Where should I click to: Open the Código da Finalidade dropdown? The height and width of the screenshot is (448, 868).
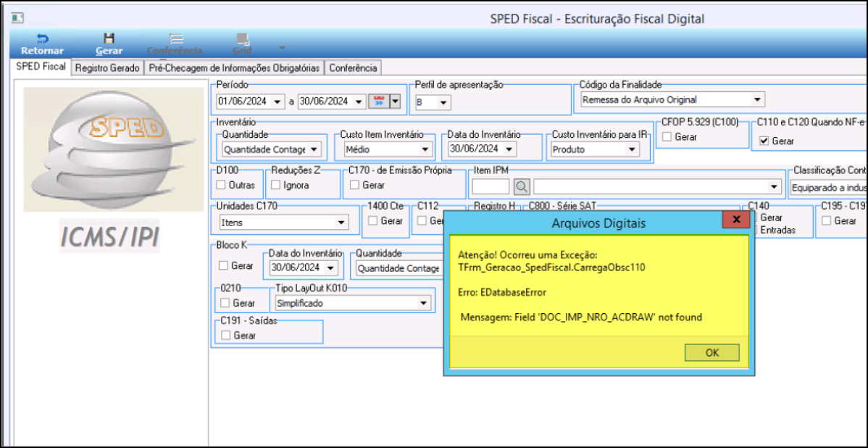point(757,100)
